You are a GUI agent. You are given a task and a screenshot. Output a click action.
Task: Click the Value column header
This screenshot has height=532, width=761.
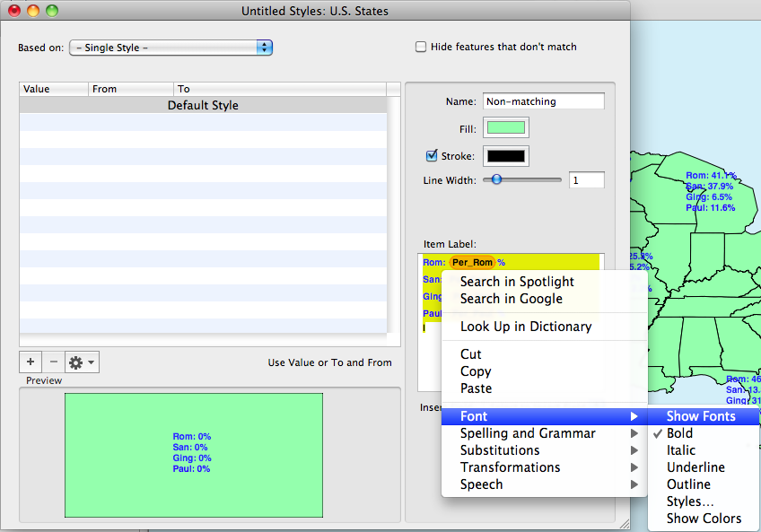click(x=54, y=89)
